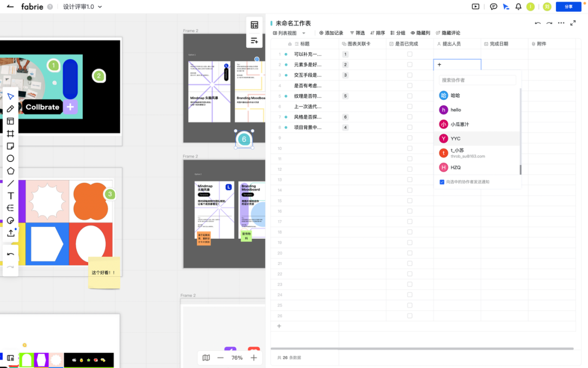
Task: Select the sticky note tool
Action: tap(10, 146)
